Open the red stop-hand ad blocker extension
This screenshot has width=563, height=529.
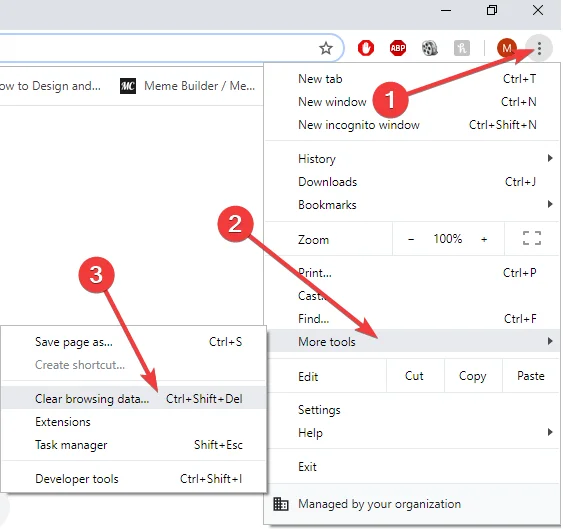[x=366, y=48]
